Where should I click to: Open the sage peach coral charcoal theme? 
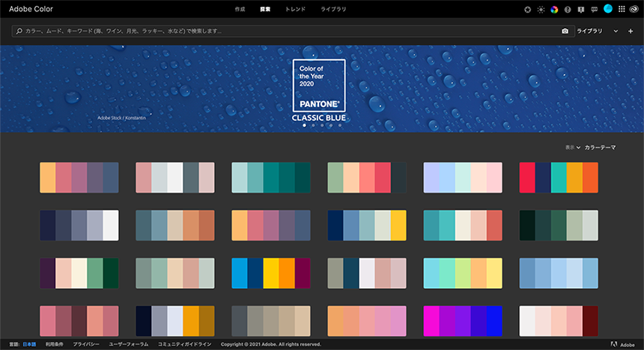click(x=367, y=178)
